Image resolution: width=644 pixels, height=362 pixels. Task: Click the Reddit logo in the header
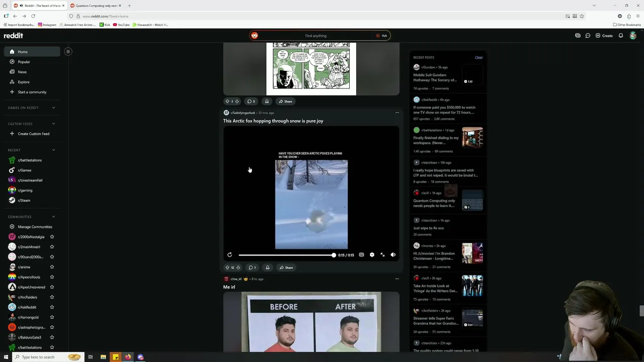coord(14,36)
